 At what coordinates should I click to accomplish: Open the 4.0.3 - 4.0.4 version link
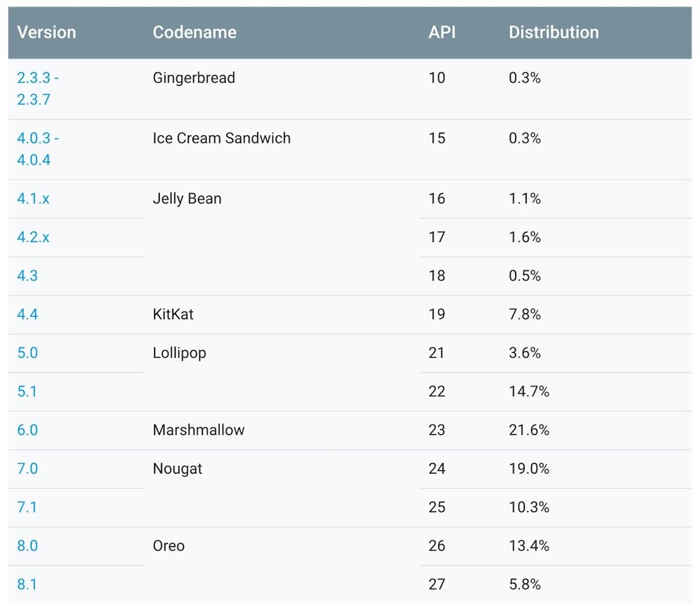click(37, 139)
